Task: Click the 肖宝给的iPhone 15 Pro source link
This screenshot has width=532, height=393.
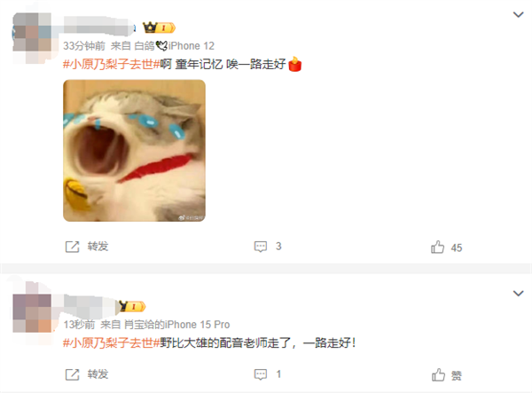Action: 177,325
